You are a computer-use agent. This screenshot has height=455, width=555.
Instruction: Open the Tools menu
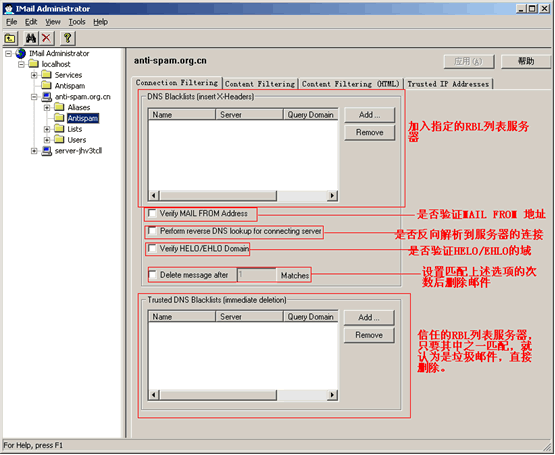pos(77,22)
